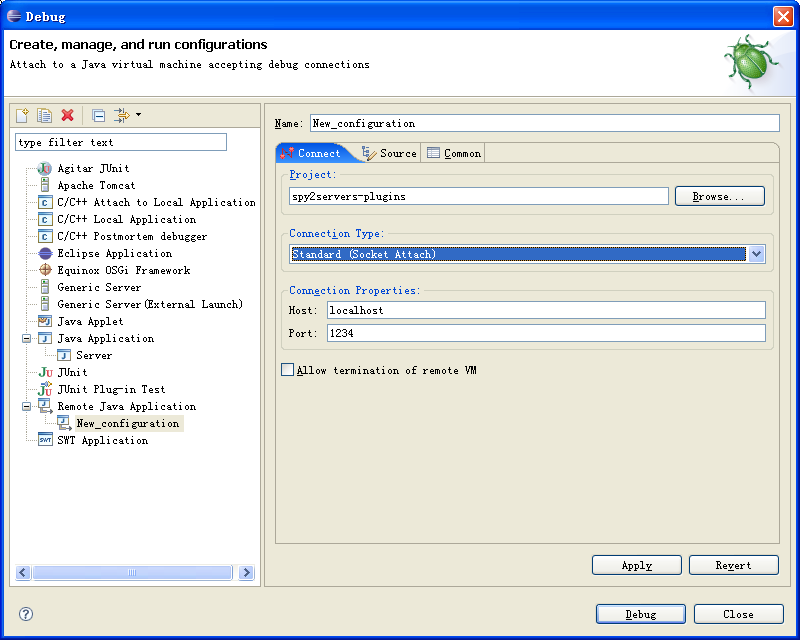Viewport: 800px width, 640px height.
Task: Click the horizontal scrollbar thumb in tree
Action: click(x=132, y=573)
